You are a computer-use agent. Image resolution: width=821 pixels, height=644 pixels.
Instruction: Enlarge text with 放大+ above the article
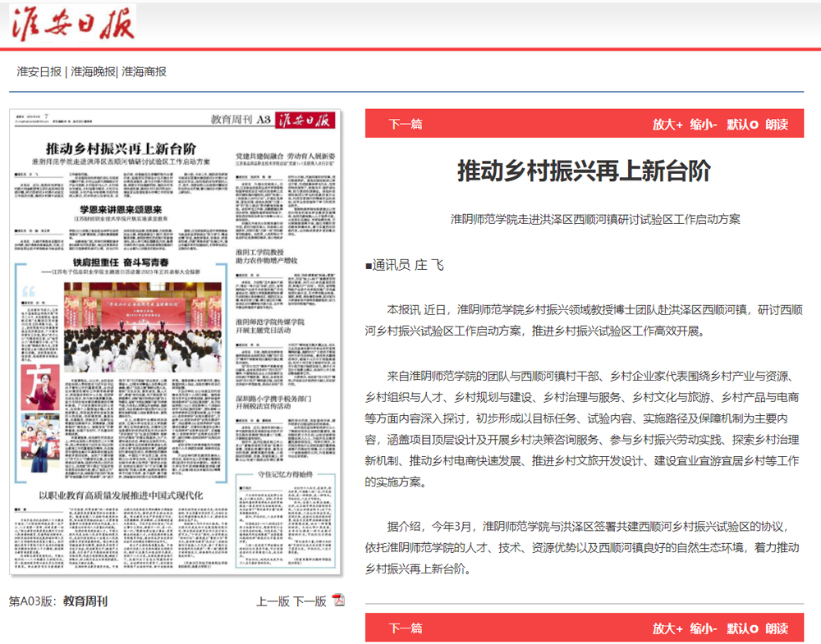click(x=667, y=125)
